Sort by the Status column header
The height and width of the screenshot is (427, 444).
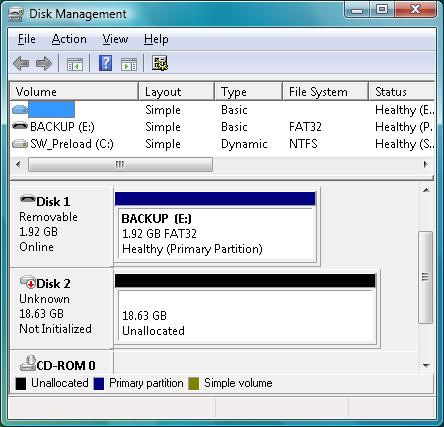(402, 91)
